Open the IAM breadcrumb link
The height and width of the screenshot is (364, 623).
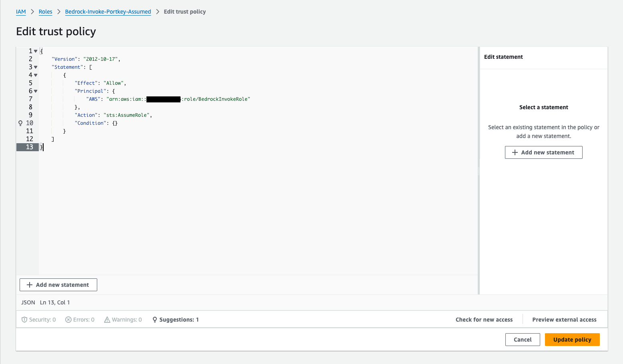pyautogui.click(x=21, y=12)
